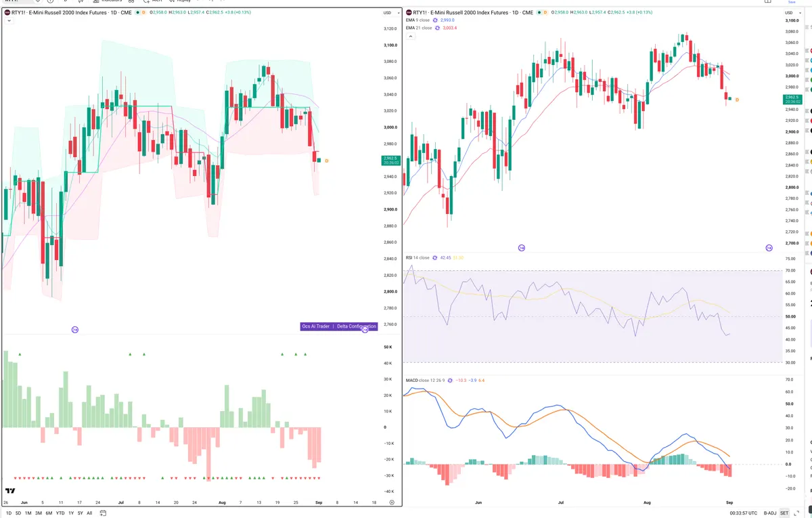Click the 75.00 label on the RSI axis
Image resolution: width=812 pixels, height=518 pixels.
[789, 259]
